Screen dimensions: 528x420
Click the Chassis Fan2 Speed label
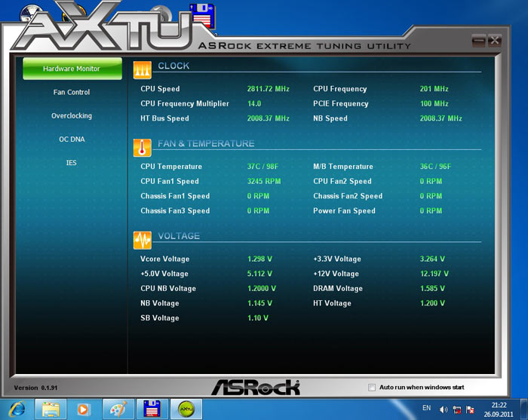[x=348, y=196]
